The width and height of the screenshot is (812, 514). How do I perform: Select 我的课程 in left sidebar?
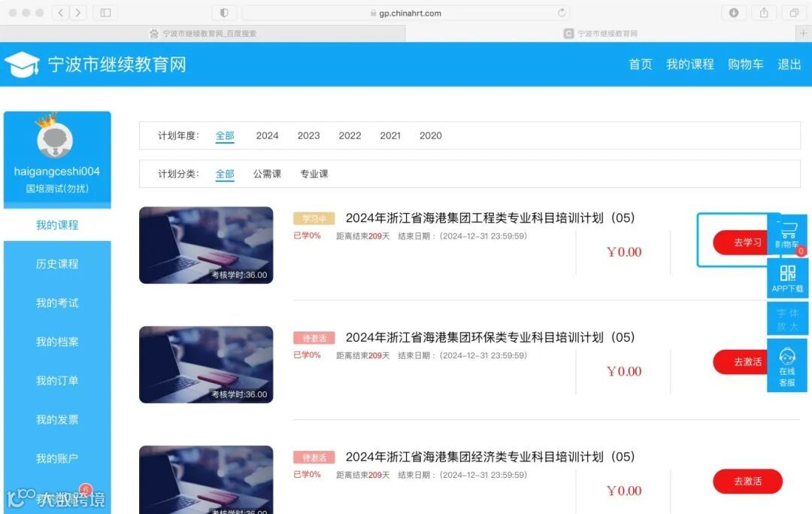57,225
